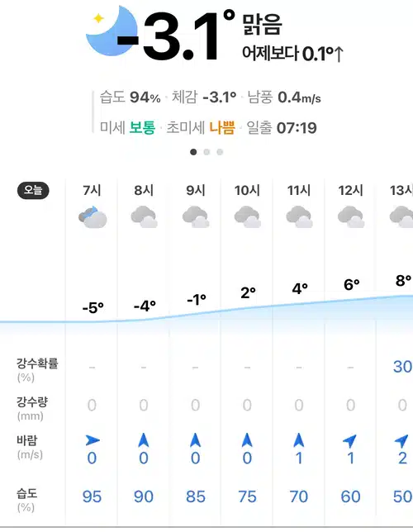Viewport: 413px width, 532px height.
Task: Tap the cloudy icon under 10시
Action: point(248,216)
